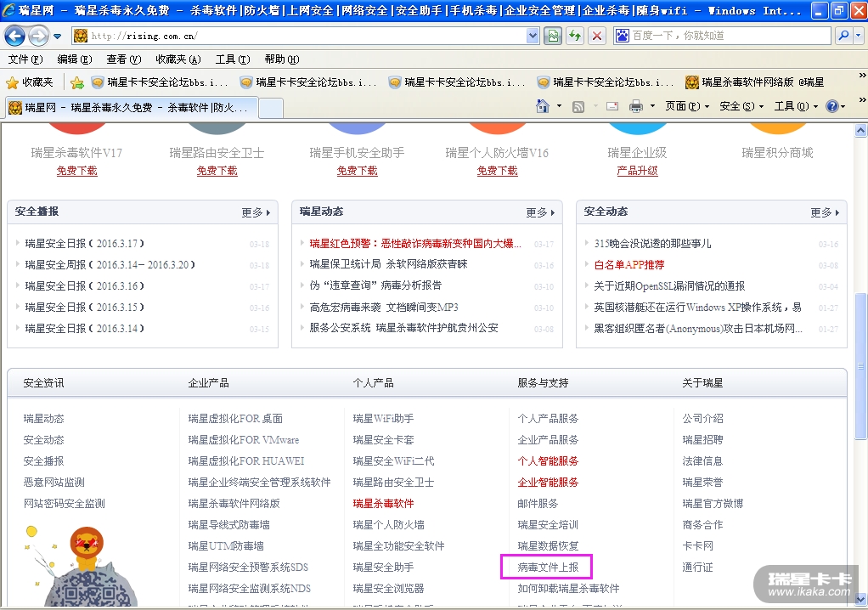Click the 病毒文件上报 link

point(548,567)
